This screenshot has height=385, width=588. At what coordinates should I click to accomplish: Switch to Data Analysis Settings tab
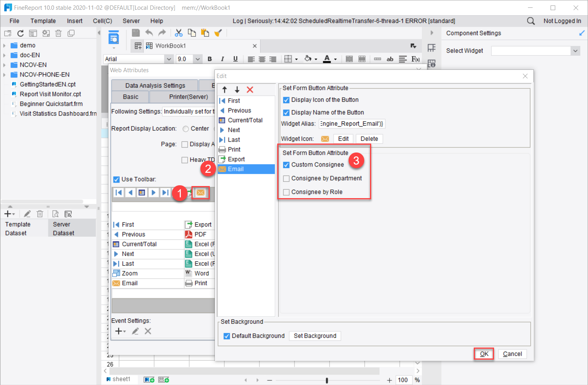[155, 85]
